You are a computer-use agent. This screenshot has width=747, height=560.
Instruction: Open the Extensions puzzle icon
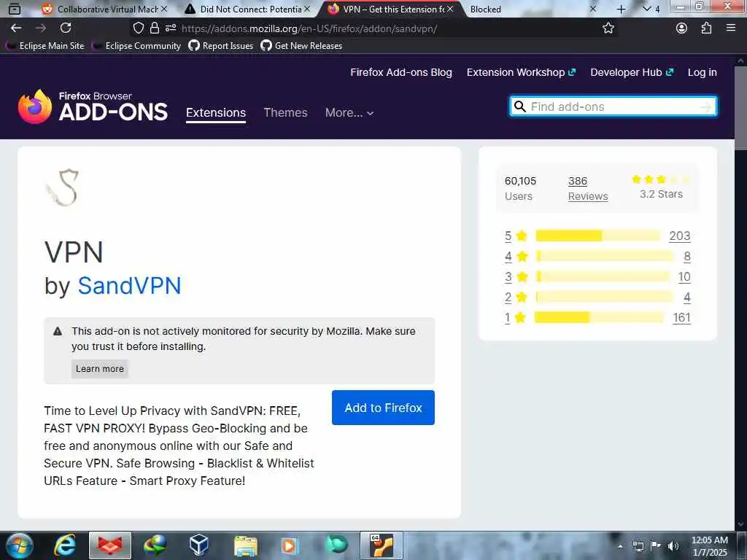[706, 28]
